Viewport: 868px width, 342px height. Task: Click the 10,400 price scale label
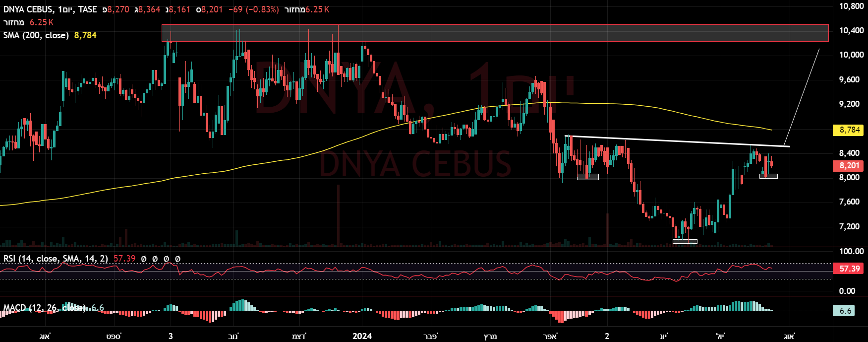851,31
